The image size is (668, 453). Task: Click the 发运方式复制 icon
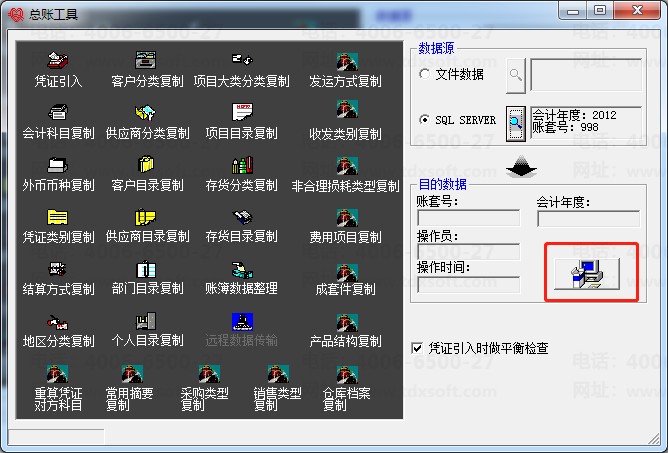(x=347, y=61)
